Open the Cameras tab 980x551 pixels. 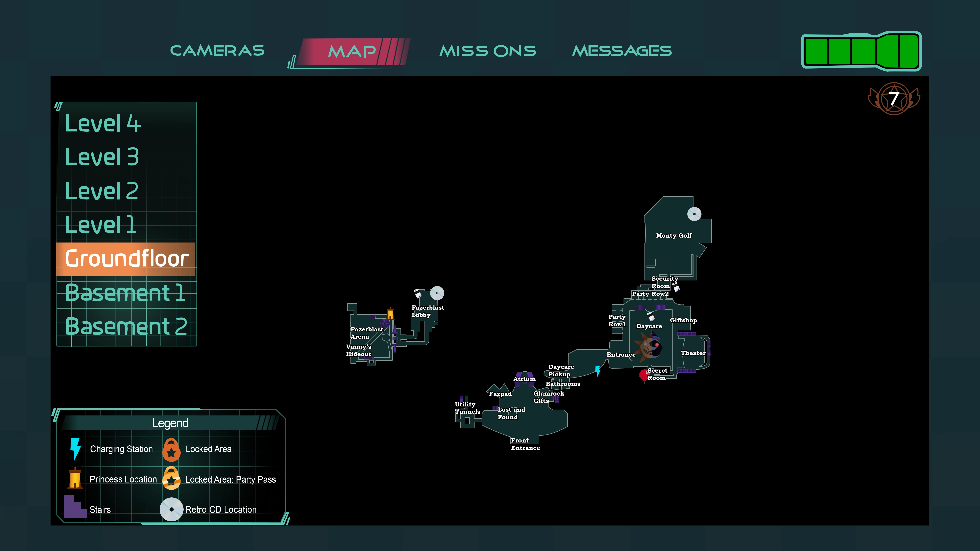click(217, 51)
